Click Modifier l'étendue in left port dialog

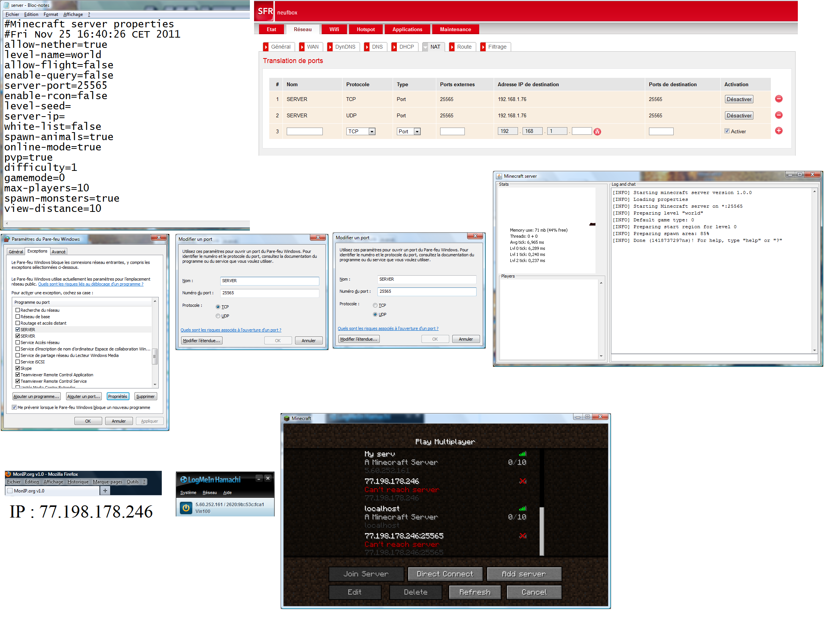coord(202,341)
